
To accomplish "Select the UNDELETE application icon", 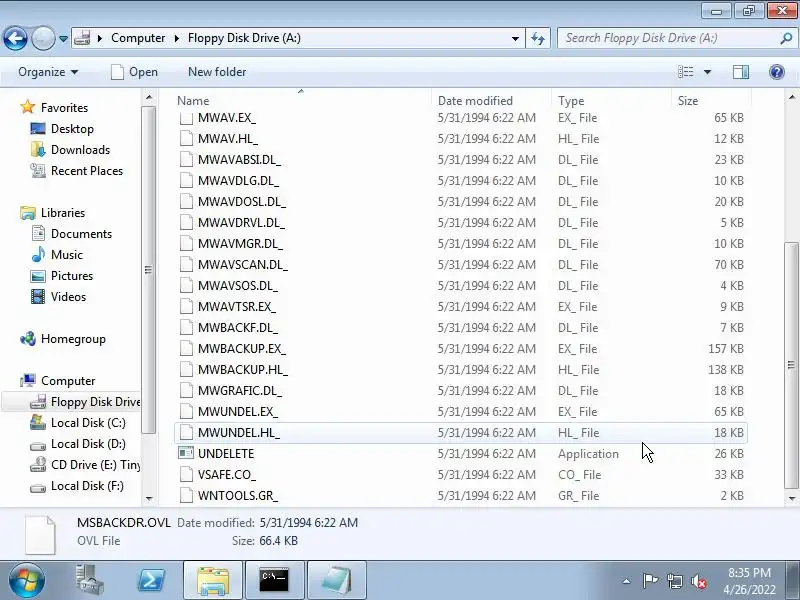I will 186,453.
